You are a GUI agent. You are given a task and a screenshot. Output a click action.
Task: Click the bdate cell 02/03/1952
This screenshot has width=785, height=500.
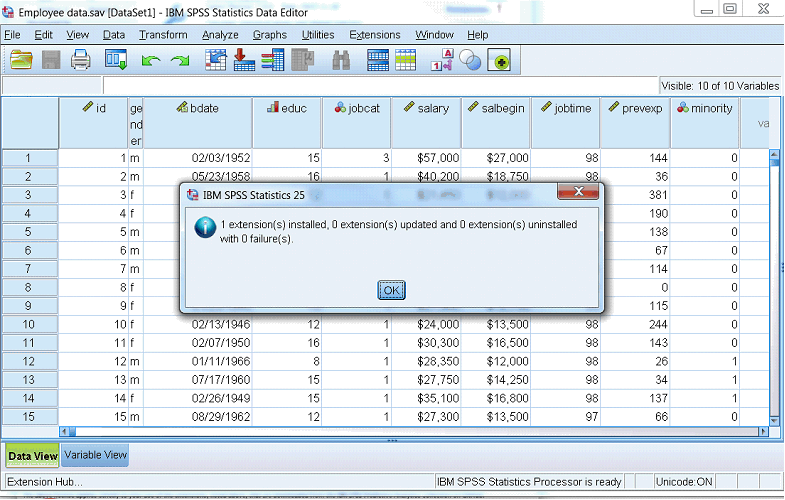[x=198, y=158]
